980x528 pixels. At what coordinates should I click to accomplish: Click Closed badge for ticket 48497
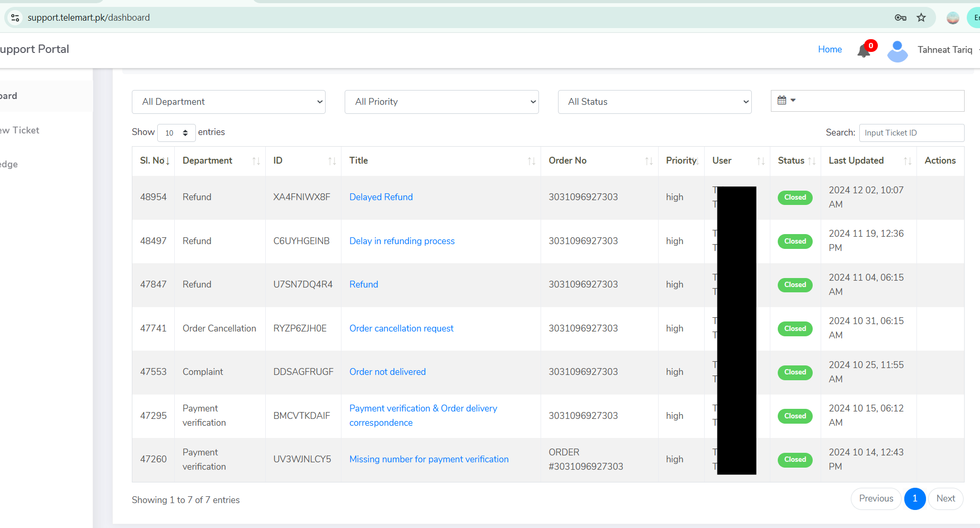tap(795, 241)
